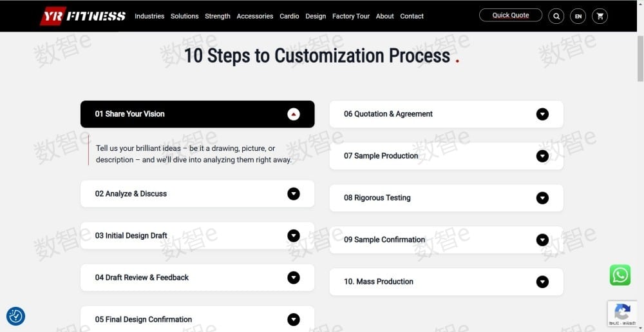Open the EN language selector
Viewport: 644px width, 332px height.
point(578,16)
